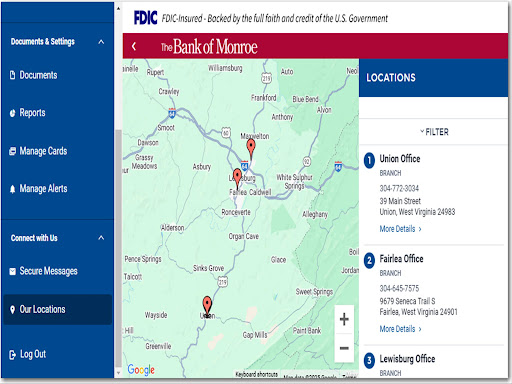
Task: Click the Reports pie chart icon
Action: pyautogui.click(x=12, y=113)
